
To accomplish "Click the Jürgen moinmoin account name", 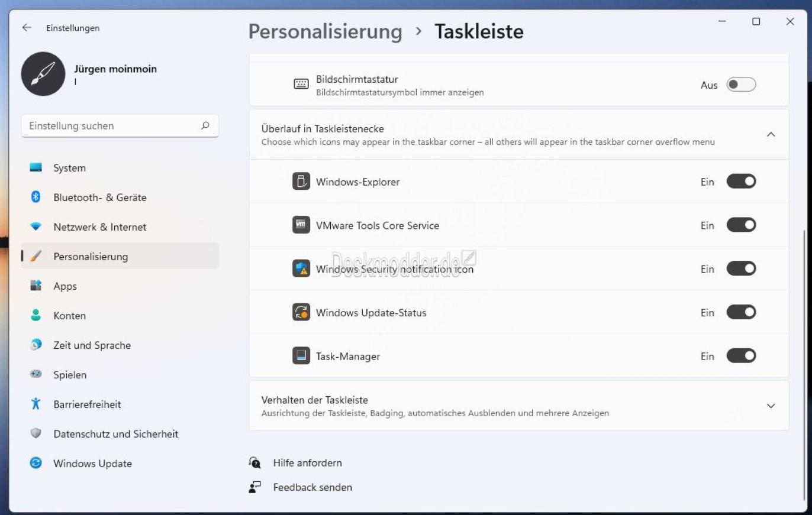I will pyautogui.click(x=115, y=69).
